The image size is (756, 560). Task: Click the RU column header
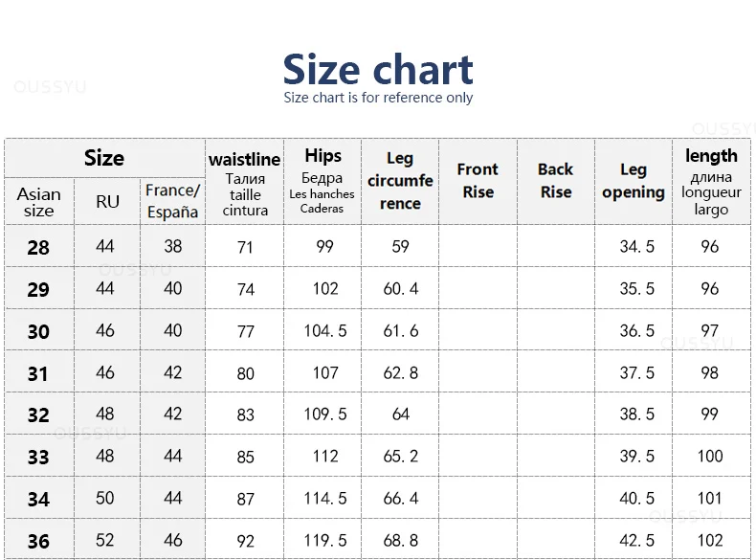[107, 202]
